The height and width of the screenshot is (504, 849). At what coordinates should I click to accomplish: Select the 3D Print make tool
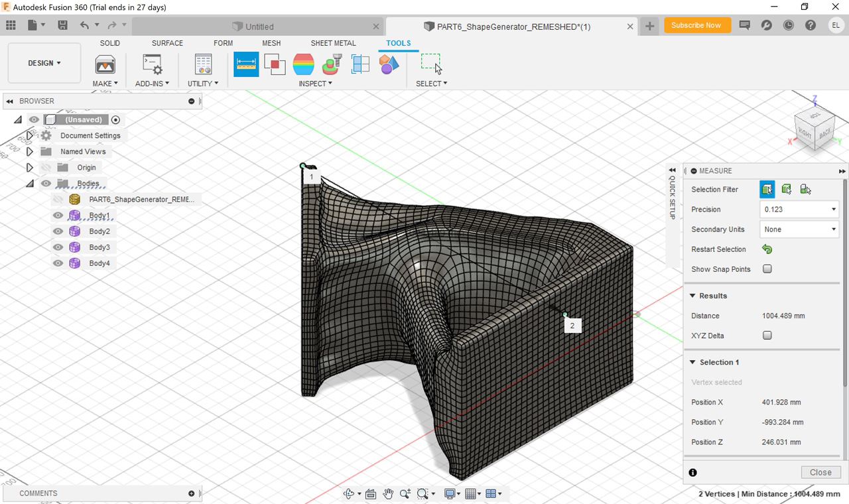tap(105, 64)
